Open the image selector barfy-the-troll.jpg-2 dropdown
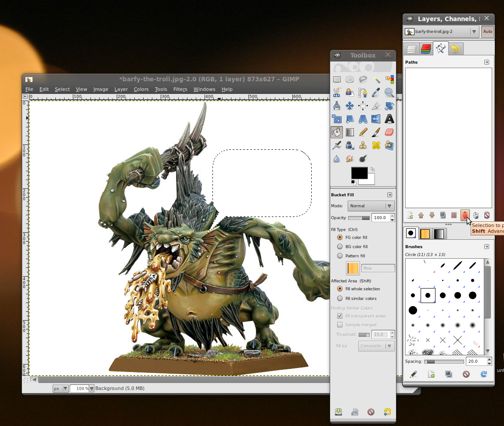The width and height of the screenshot is (504, 426). click(441, 32)
